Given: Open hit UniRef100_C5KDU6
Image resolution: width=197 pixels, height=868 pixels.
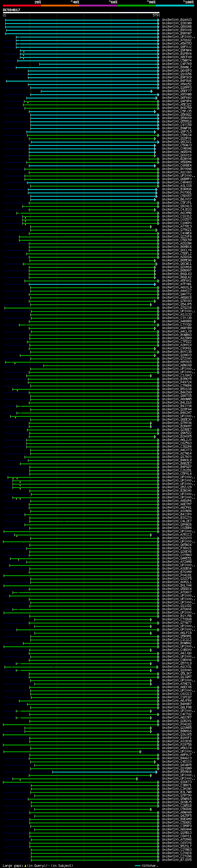Looking at the screenshot, I should [176, 809].
